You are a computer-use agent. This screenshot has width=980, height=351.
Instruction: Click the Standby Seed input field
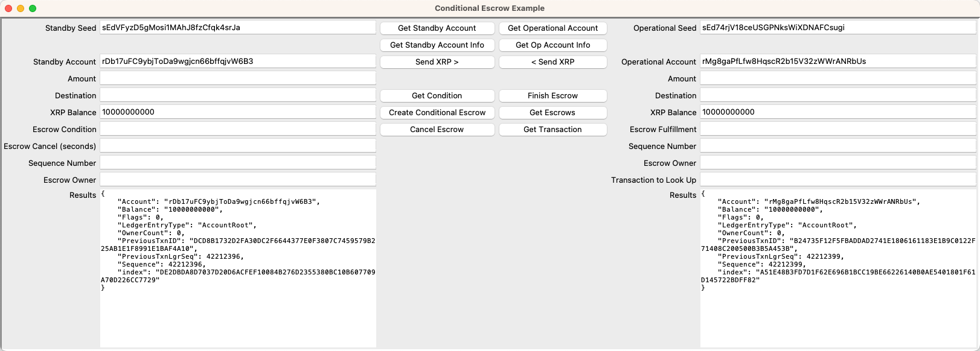tap(237, 28)
